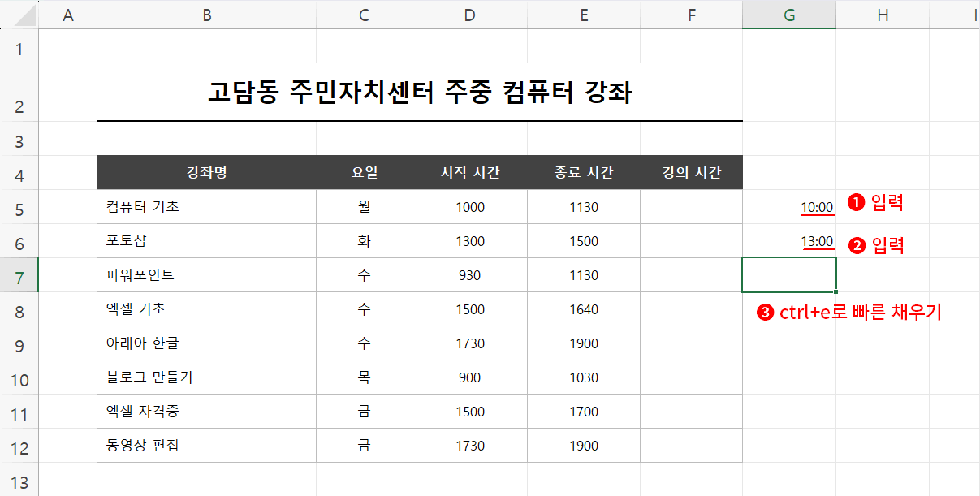
Task: Click the 파워포인트 cell
Action: coord(206,275)
